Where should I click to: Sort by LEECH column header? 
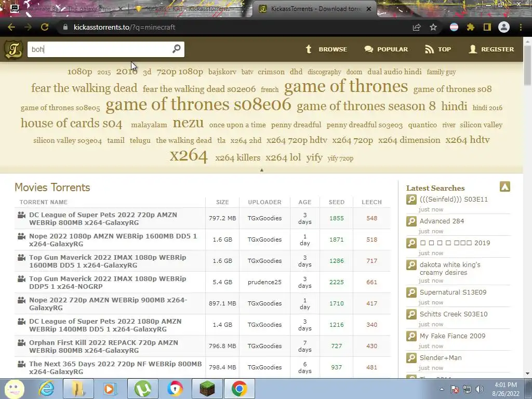[x=371, y=202]
